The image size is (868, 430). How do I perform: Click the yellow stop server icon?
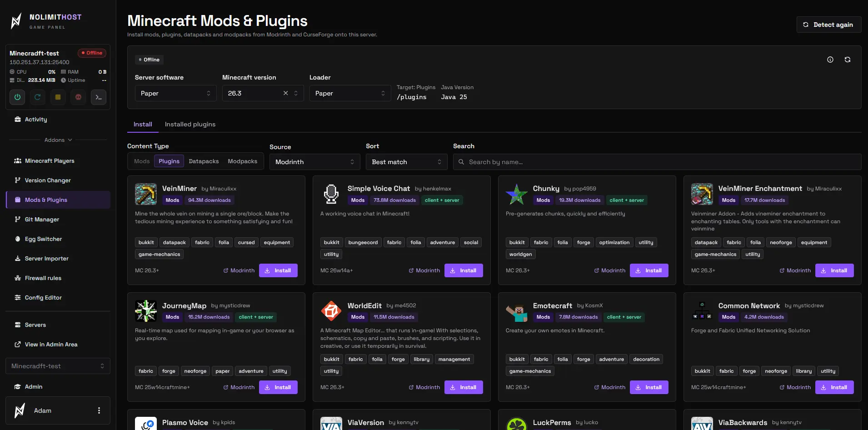58,97
